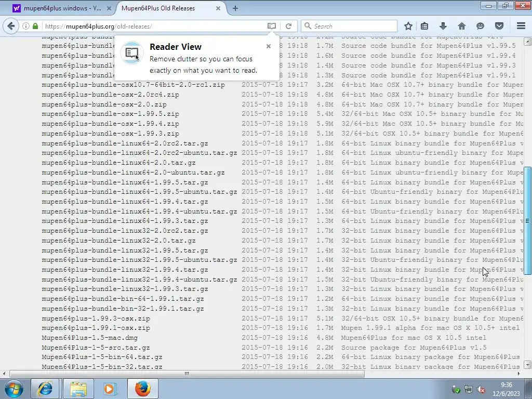Close the Mupen64Plus Old Releases tab

pyautogui.click(x=218, y=8)
